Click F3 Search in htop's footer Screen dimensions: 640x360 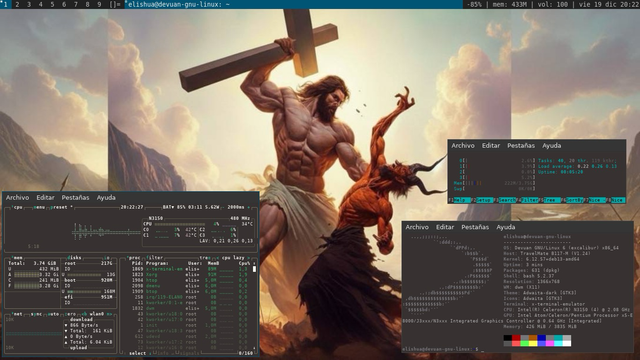504,200
